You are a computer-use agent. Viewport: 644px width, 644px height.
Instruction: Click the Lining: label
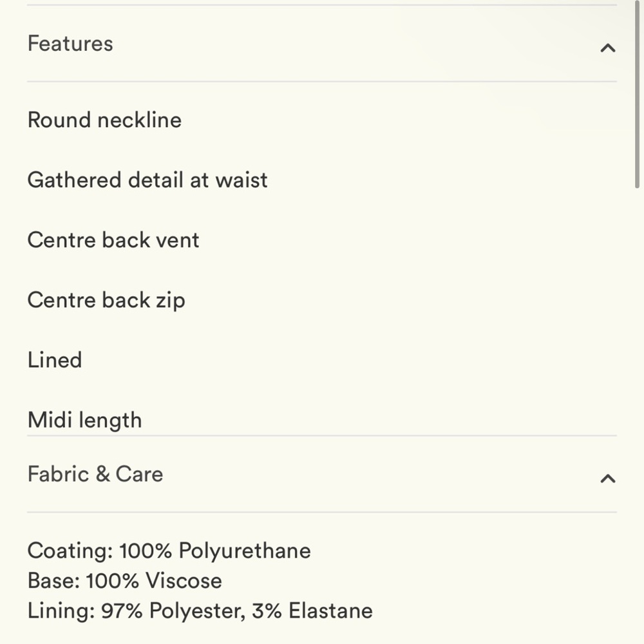(61, 611)
